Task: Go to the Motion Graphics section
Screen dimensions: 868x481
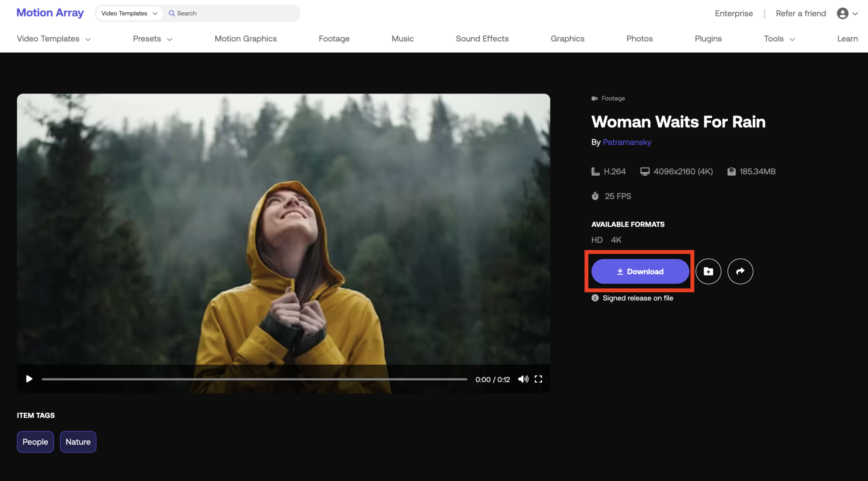Action: (x=245, y=39)
